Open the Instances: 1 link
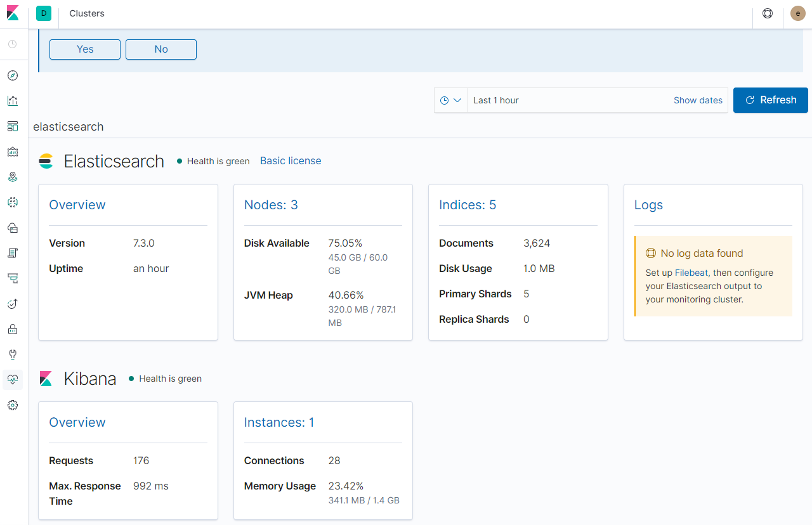 click(x=279, y=422)
